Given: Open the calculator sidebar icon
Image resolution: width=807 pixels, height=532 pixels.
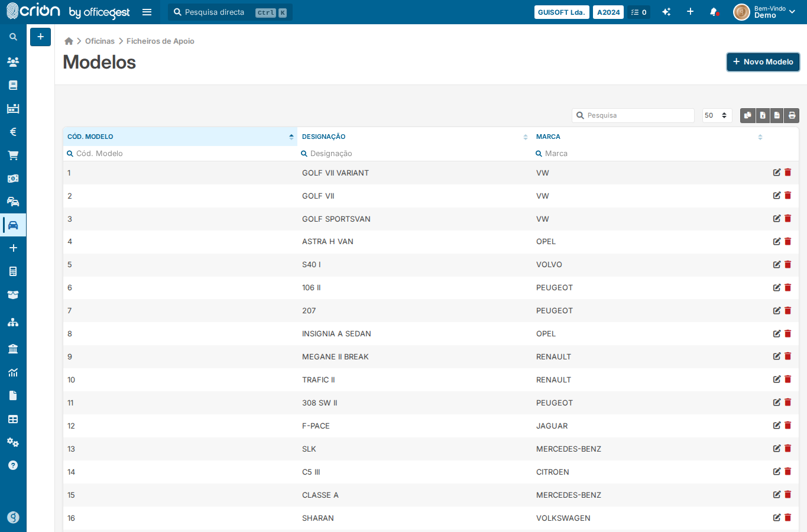Looking at the screenshot, I should [x=13, y=271].
